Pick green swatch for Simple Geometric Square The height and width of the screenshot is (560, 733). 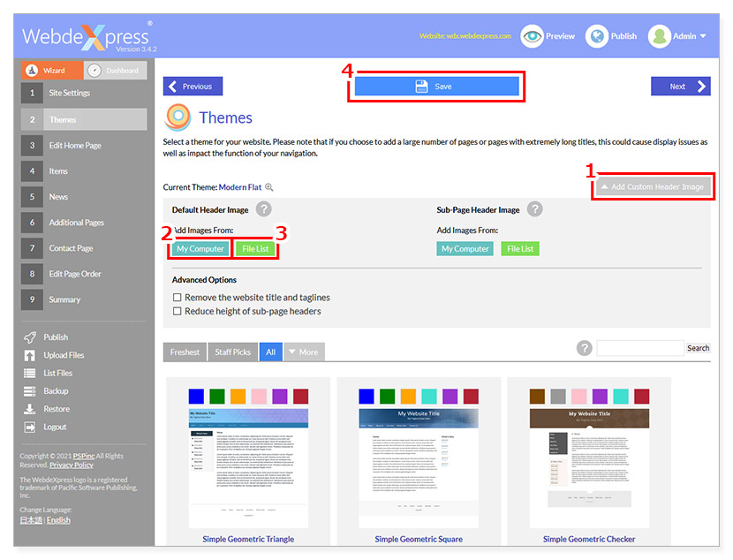[x=387, y=397]
